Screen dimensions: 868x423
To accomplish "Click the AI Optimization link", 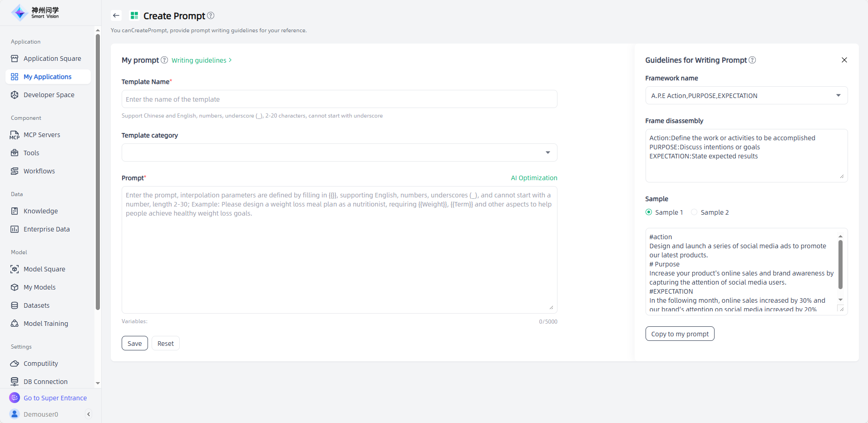I will click(534, 178).
